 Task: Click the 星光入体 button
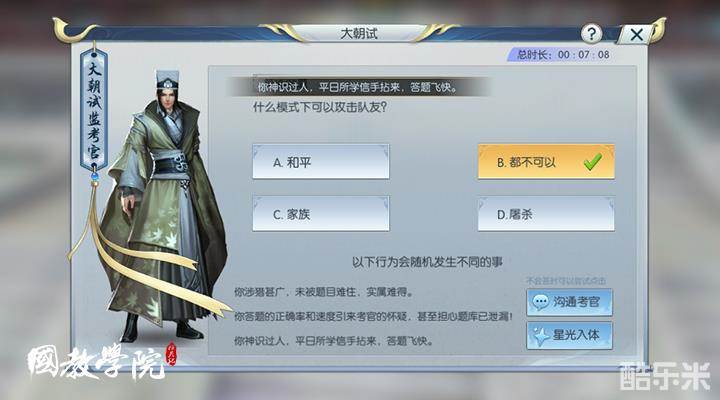coord(569,335)
